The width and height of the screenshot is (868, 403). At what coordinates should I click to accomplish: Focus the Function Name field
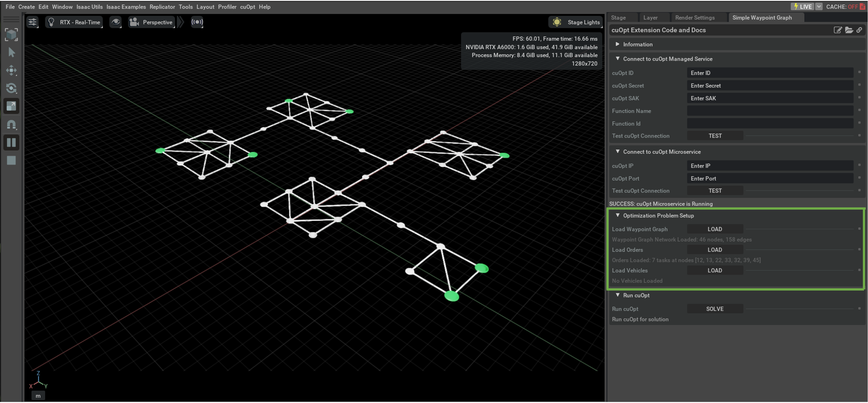[x=770, y=111]
